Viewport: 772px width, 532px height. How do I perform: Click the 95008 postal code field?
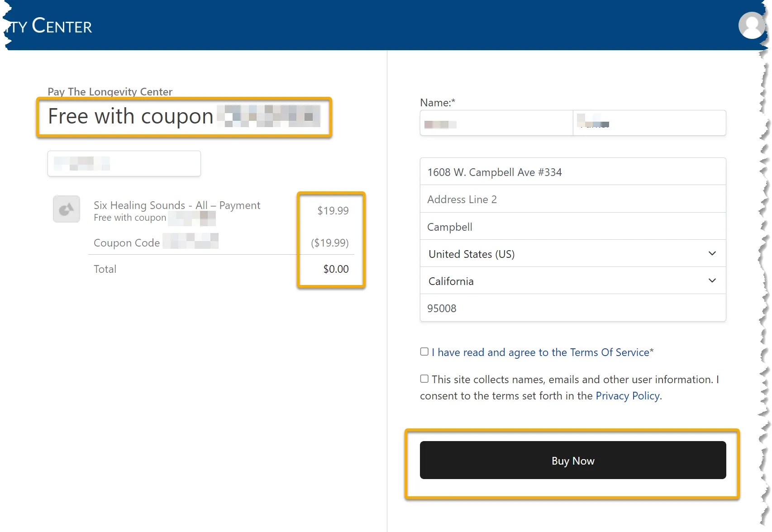tap(572, 308)
